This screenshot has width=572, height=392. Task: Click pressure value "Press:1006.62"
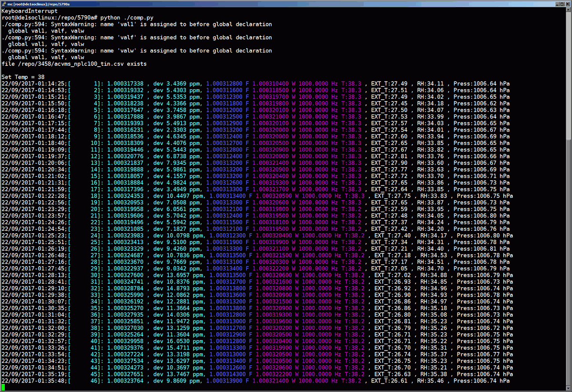pyautogui.click(x=475, y=104)
